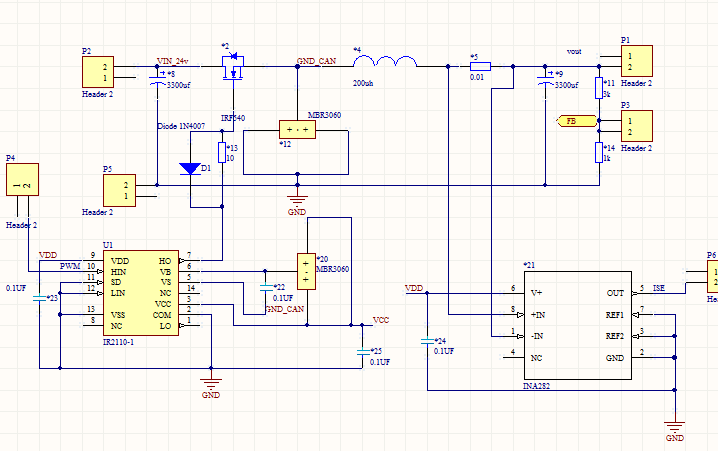Click the VCC net label

click(381, 320)
